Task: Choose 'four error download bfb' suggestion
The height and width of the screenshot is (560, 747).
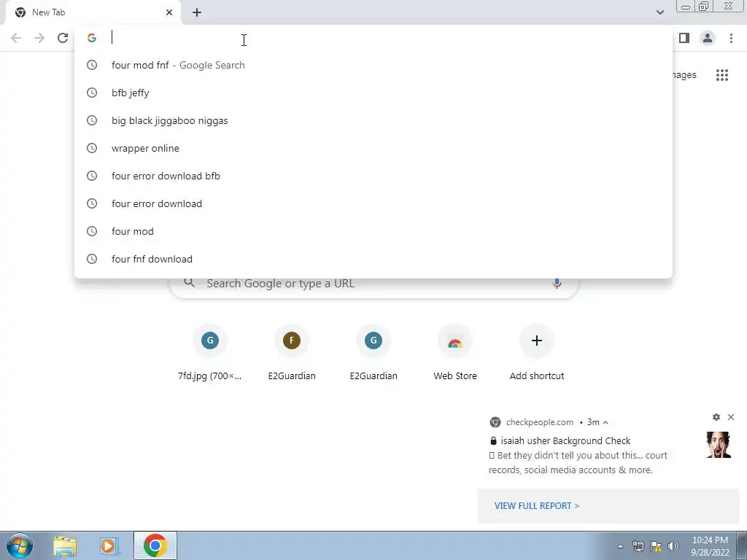Action: [373, 176]
